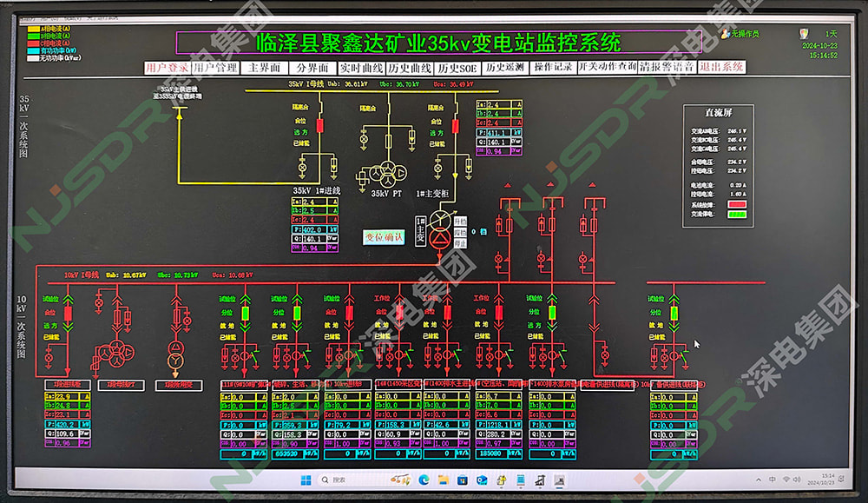Viewport: 868px width, 503px height.
Task: Click the Windows Start button
Action: pyautogui.click(x=306, y=480)
